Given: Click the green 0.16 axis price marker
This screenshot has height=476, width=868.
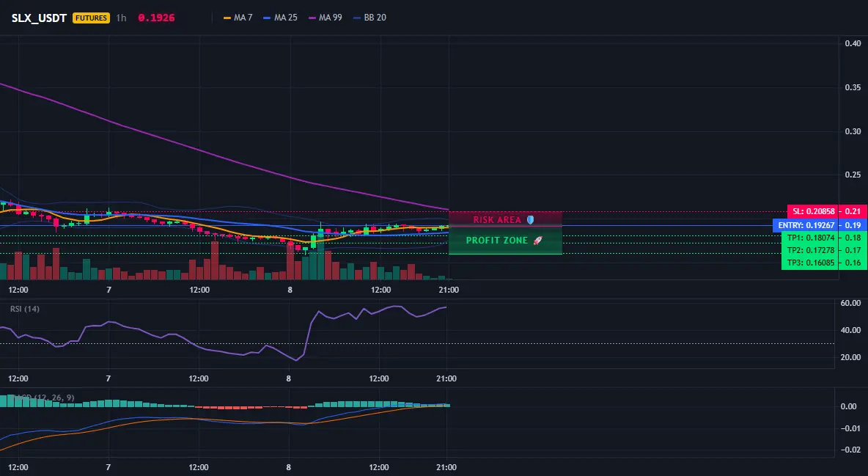Looking at the screenshot, I should point(853,263).
